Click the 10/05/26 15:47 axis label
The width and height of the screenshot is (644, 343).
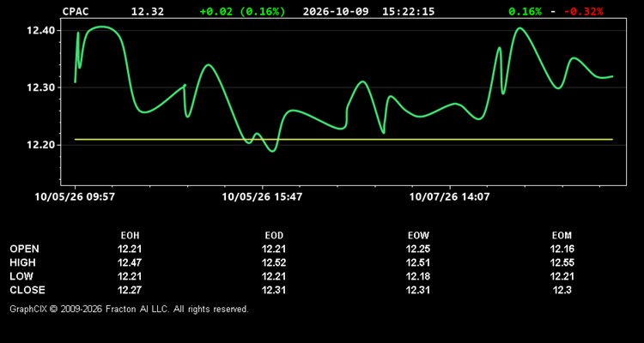point(262,197)
